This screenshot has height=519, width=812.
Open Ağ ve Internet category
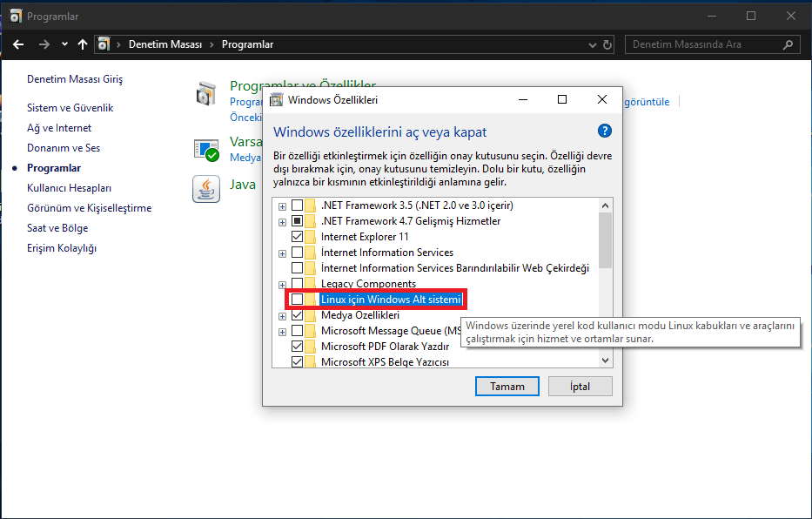pos(59,128)
